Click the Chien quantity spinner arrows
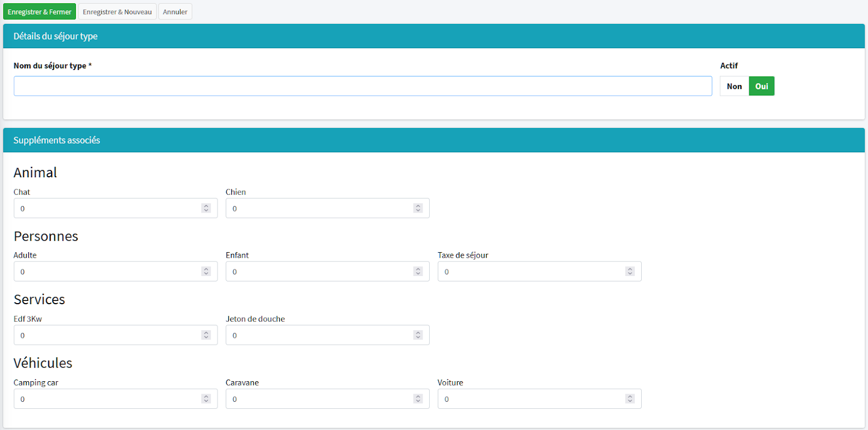Screen dimensions: 868x430 point(418,208)
